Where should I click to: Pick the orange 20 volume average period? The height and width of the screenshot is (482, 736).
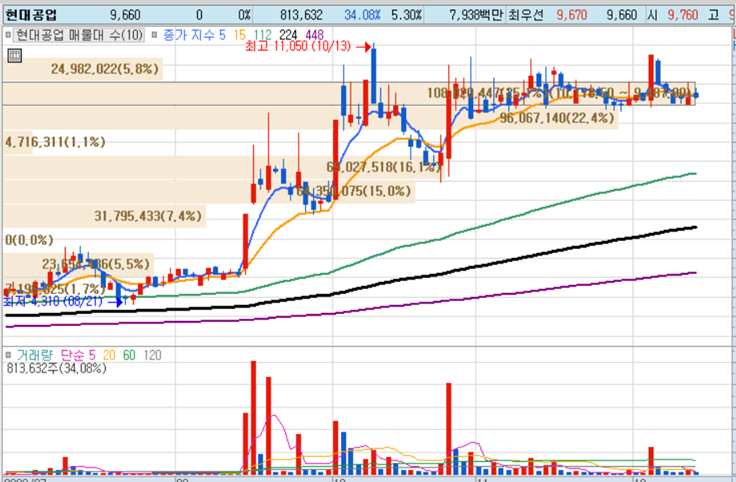coord(109,355)
